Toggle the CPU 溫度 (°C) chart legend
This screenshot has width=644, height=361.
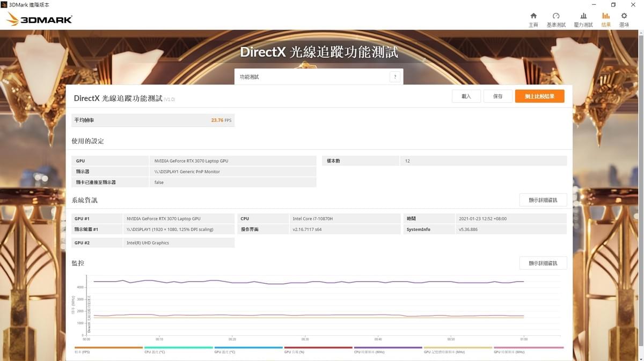coord(178,350)
